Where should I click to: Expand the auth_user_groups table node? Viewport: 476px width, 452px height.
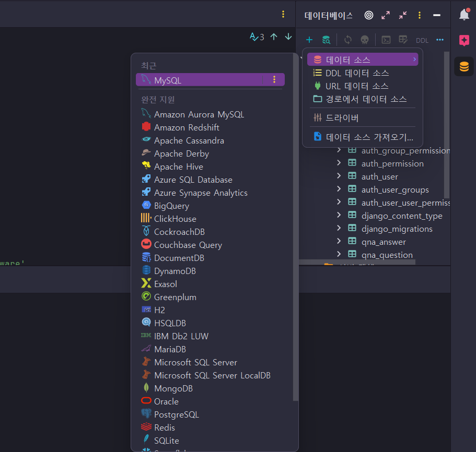[339, 189]
